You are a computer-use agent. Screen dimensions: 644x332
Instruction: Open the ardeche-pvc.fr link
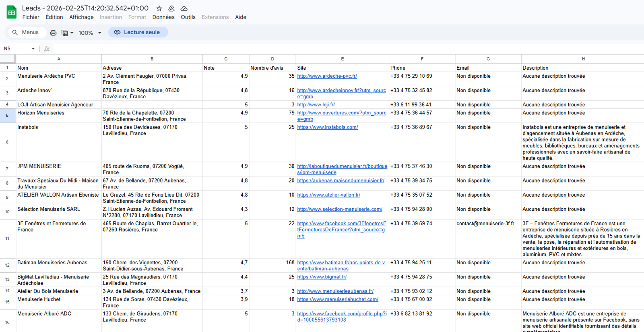click(327, 76)
